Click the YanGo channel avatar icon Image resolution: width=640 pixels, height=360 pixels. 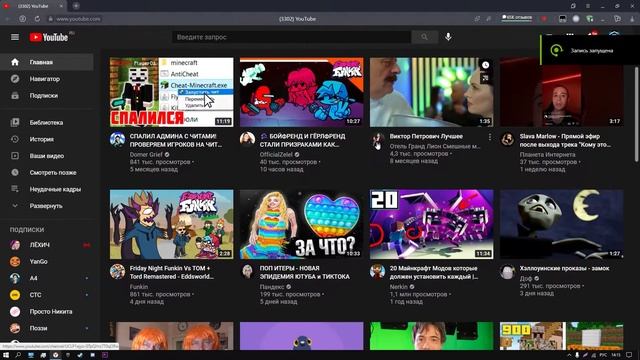pyautogui.click(x=15, y=262)
